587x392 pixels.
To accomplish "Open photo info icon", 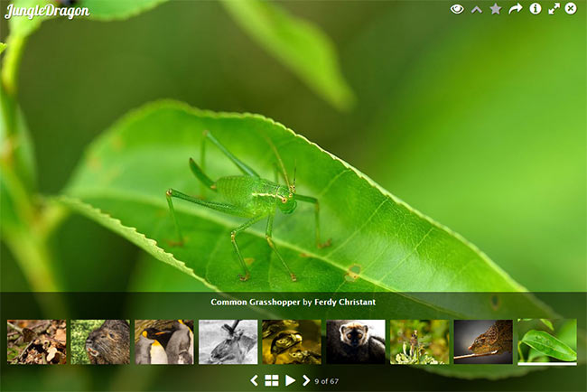I will pyautogui.click(x=536, y=9).
